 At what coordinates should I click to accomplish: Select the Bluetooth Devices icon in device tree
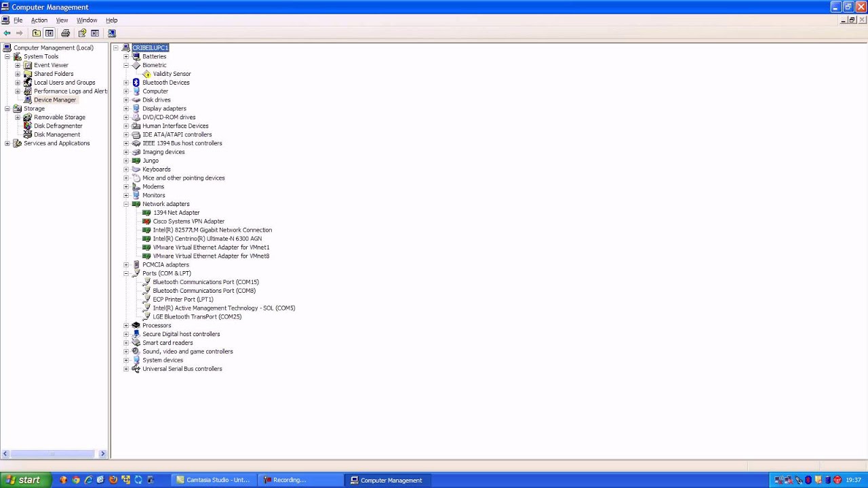click(136, 83)
